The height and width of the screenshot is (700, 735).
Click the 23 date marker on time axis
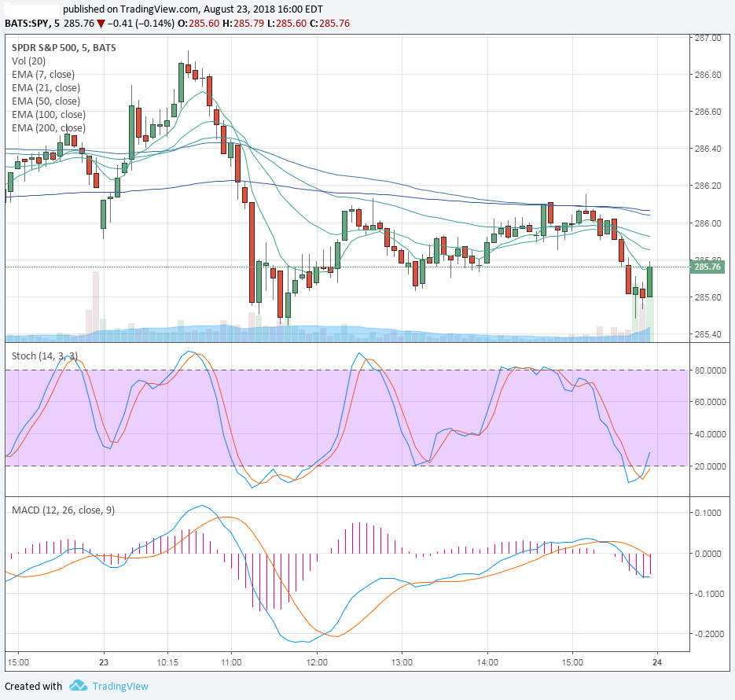pyautogui.click(x=104, y=662)
